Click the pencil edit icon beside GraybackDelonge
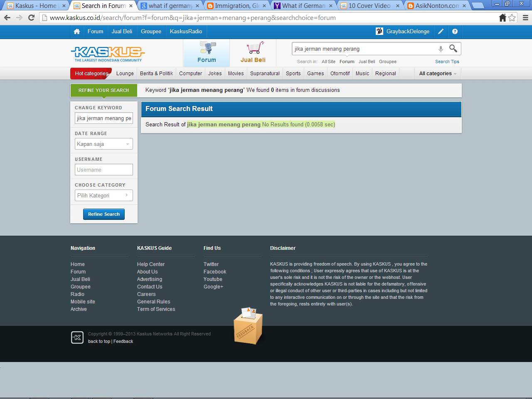This screenshot has height=399, width=532. coord(441,32)
